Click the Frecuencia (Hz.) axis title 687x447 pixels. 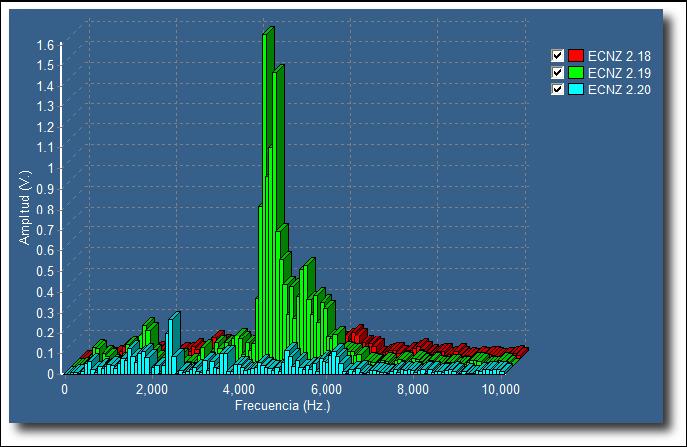[283, 405]
